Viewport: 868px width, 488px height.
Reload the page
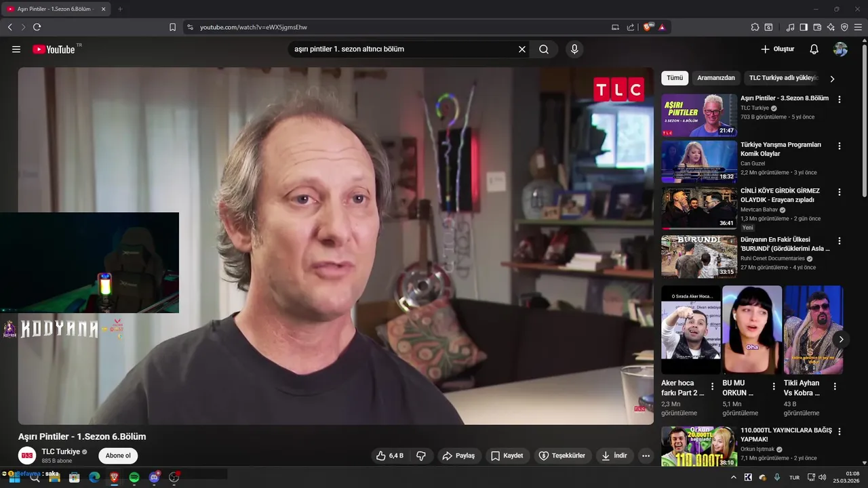pos(37,27)
